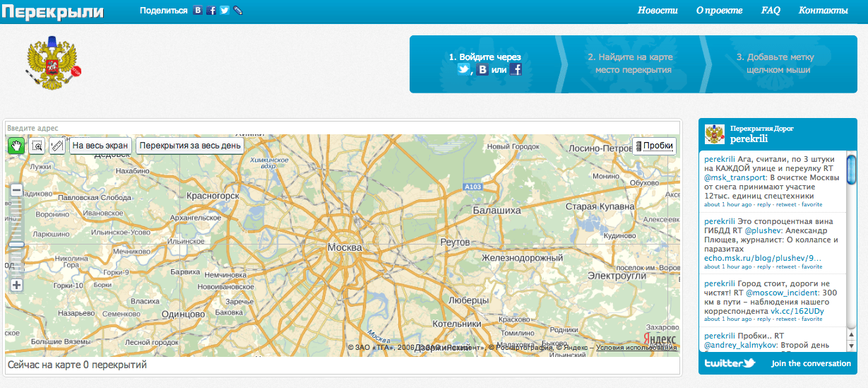Share via VKontakte icon in header

(x=198, y=11)
